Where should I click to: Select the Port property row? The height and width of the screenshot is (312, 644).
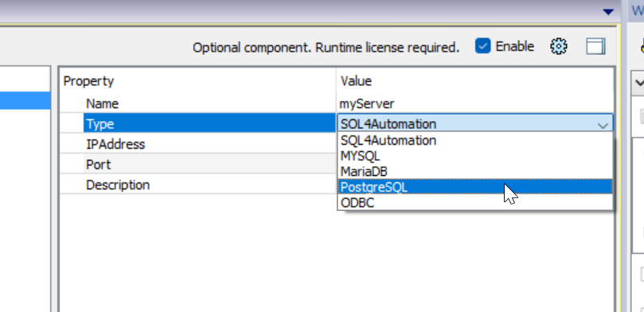pos(198,164)
